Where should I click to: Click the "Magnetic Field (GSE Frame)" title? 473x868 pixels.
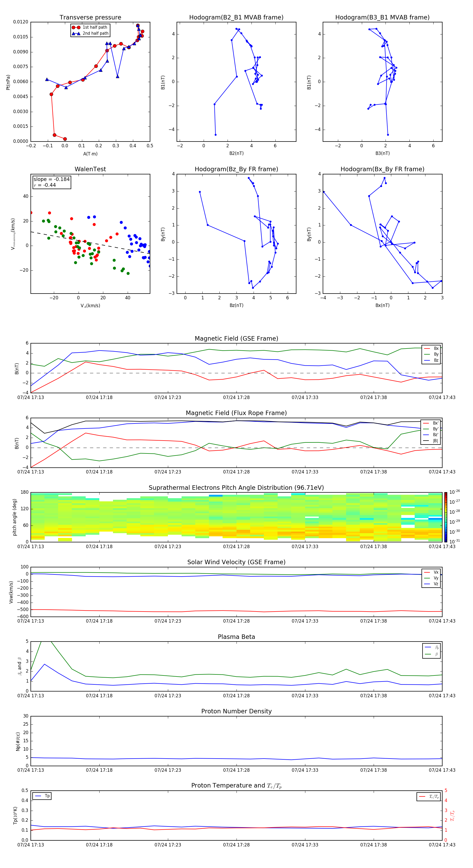point(236,339)
